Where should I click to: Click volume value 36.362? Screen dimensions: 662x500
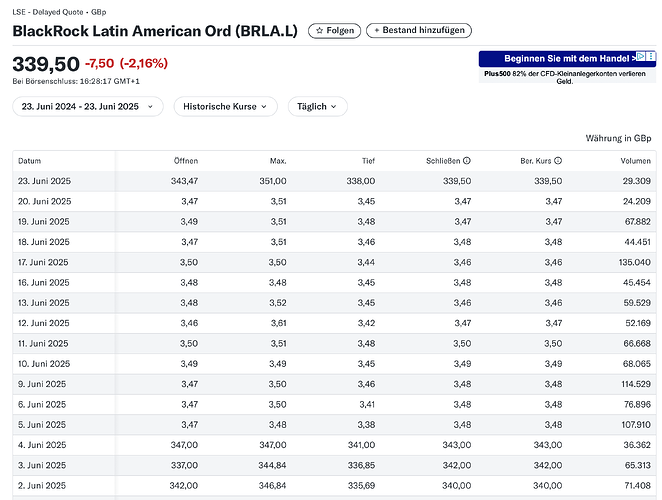tap(637, 445)
